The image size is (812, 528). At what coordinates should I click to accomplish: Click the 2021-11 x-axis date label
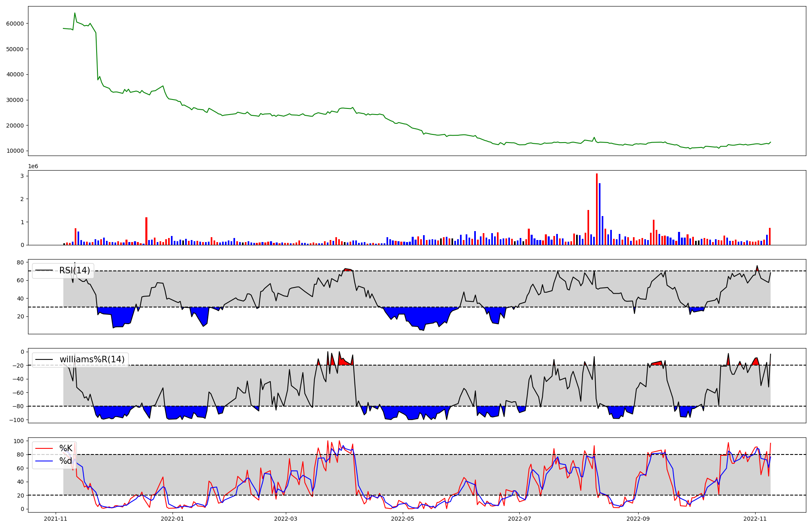pyautogui.click(x=56, y=519)
